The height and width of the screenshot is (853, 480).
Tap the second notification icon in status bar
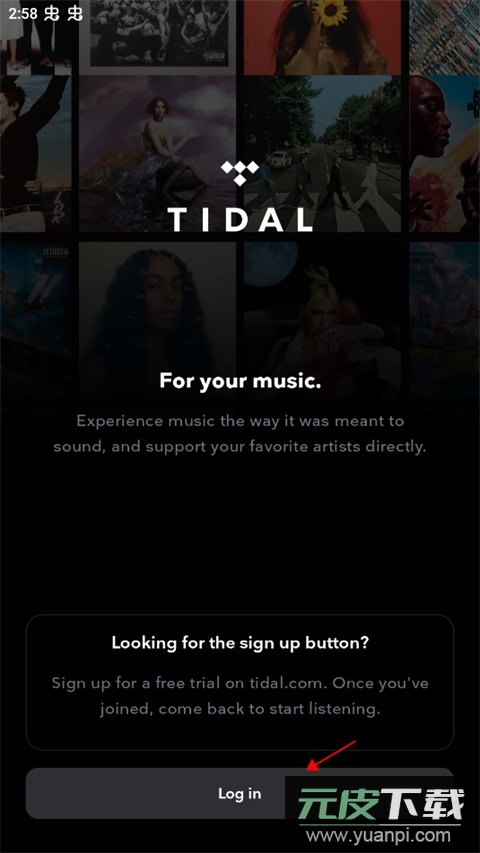75,14
